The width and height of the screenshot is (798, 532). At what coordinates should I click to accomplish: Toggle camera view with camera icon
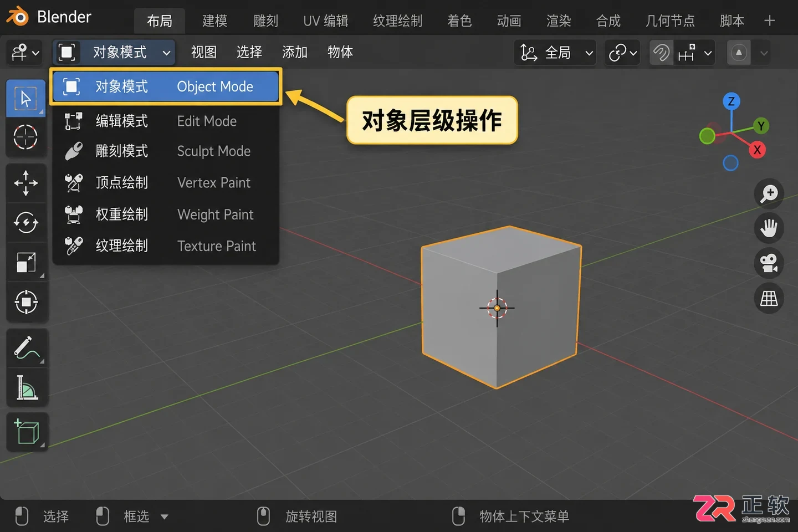(769, 264)
